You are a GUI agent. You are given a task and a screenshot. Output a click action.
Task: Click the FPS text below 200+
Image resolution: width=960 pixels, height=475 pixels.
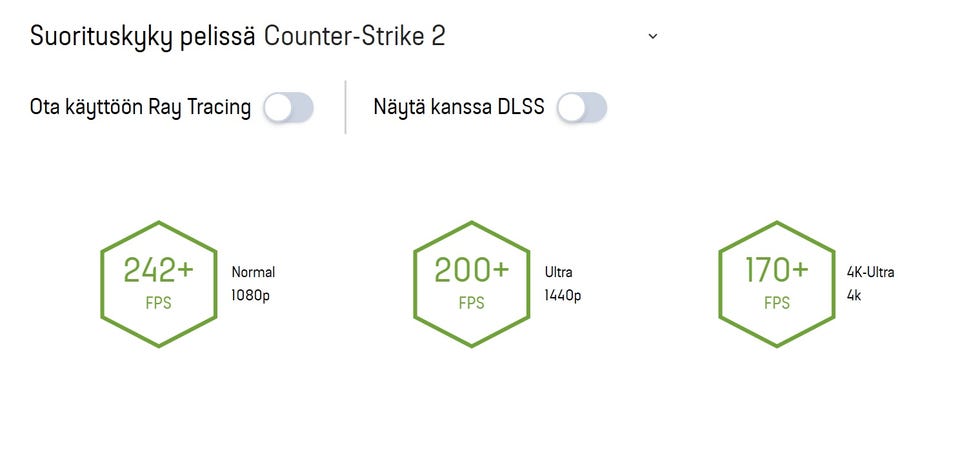tap(471, 303)
